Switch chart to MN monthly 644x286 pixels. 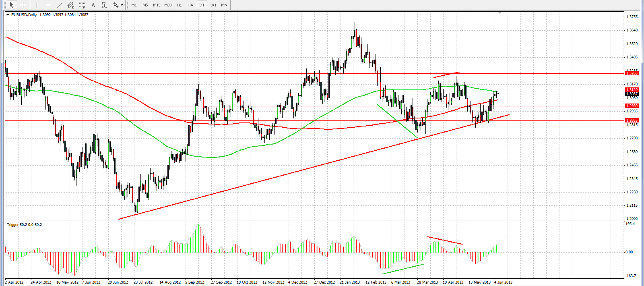tap(224, 5)
